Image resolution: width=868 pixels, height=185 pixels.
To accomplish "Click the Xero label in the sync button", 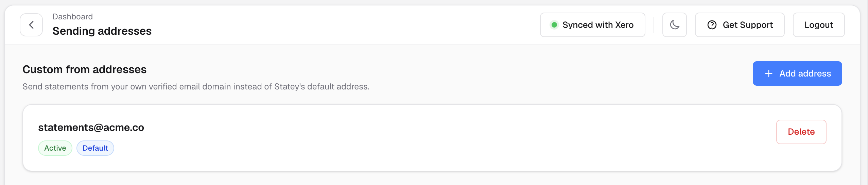I will (624, 25).
